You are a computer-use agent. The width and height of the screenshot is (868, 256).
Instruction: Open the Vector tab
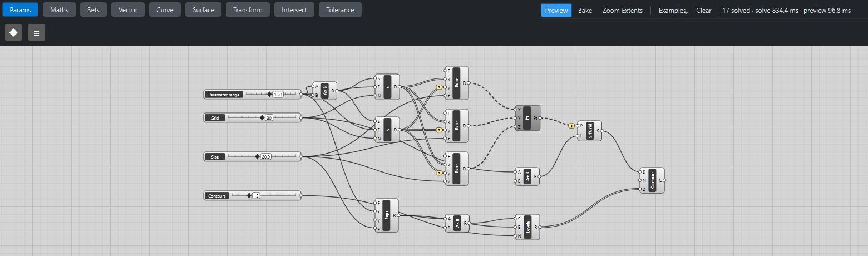[128, 9]
